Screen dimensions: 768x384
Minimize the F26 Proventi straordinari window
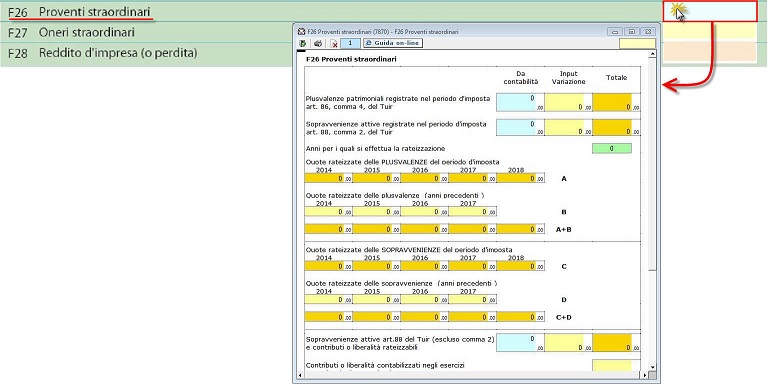pos(615,31)
